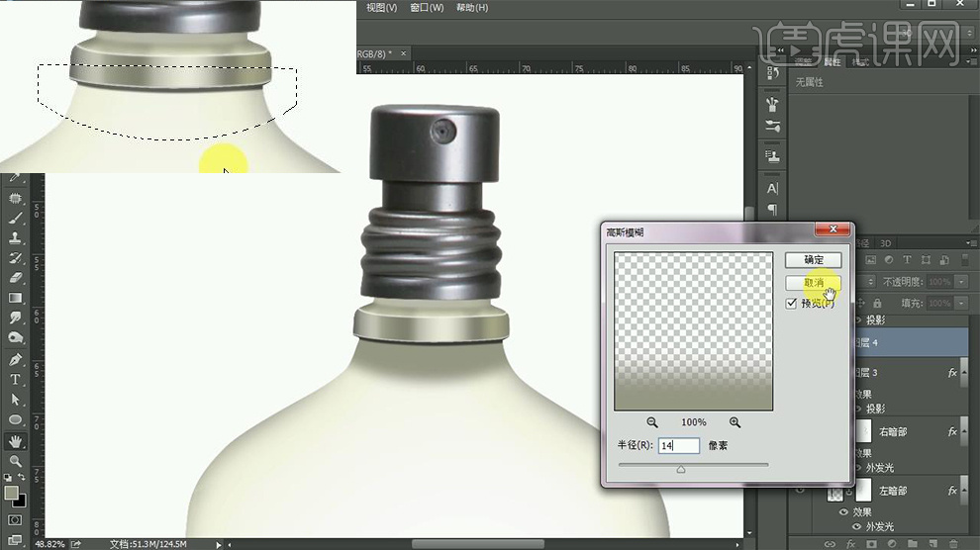Switch to the 3D panel tab
The width and height of the screenshot is (980, 550).
point(885,242)
